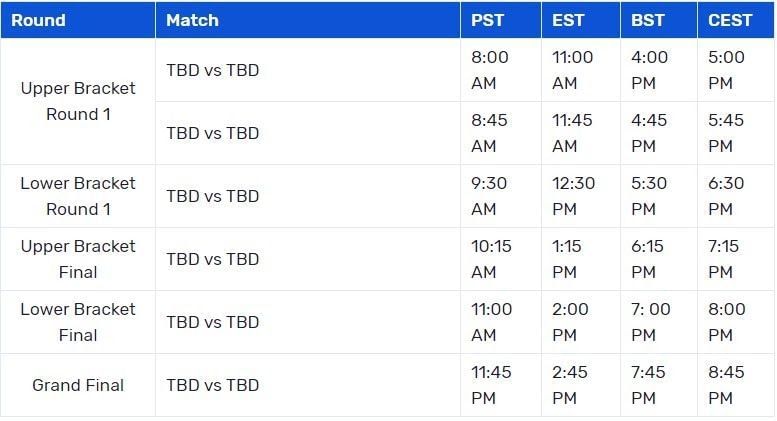Click the CEST column header
The image size is (777, 421).
coord(731,20)
